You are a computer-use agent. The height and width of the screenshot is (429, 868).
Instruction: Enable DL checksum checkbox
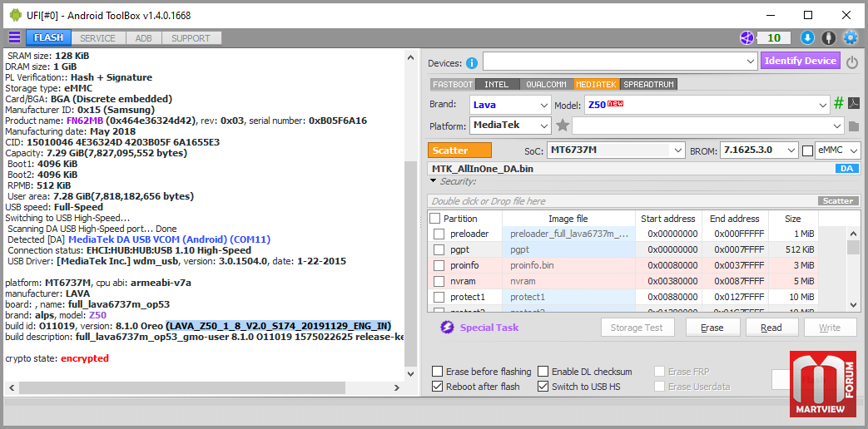tap(543, 372)
